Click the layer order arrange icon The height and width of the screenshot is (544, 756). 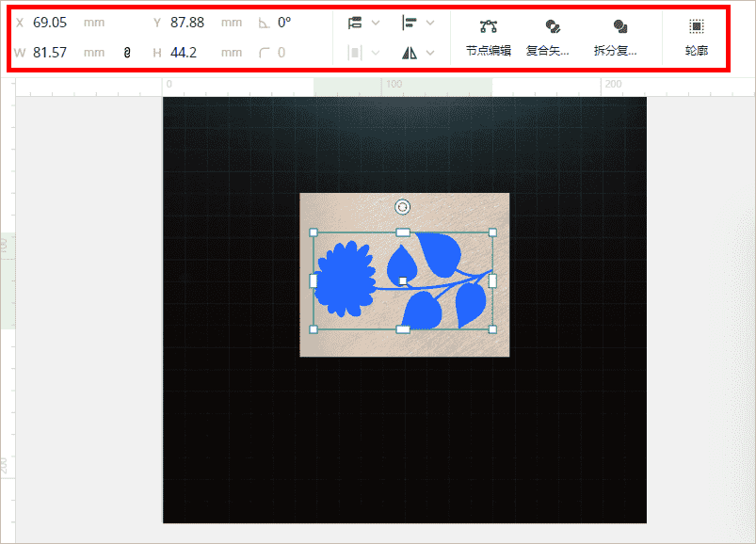[x=355, y=23]
